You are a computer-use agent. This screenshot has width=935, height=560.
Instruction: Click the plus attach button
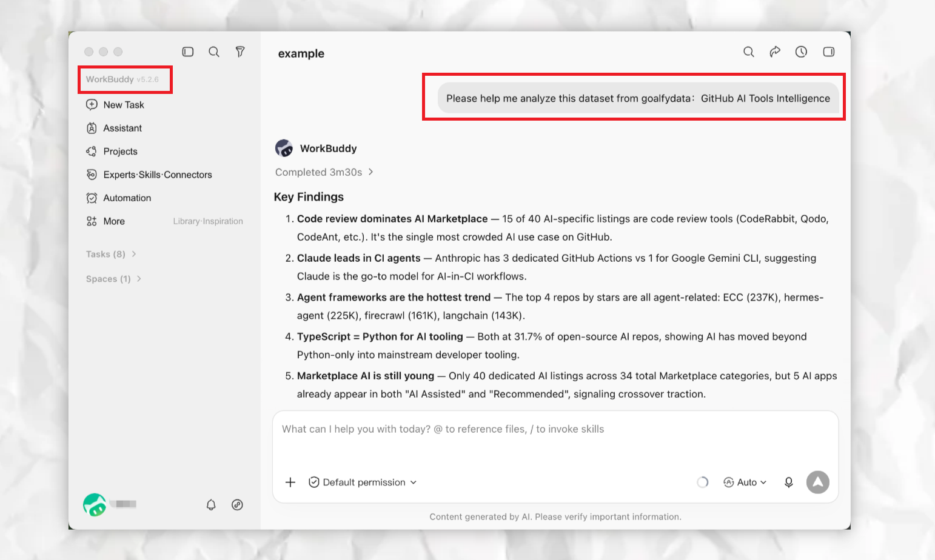point(290,482)
